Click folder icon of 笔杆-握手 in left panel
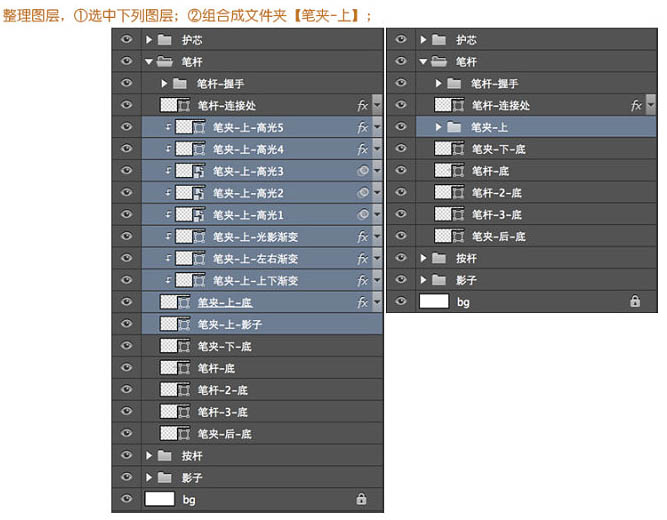 coord(180,83)
